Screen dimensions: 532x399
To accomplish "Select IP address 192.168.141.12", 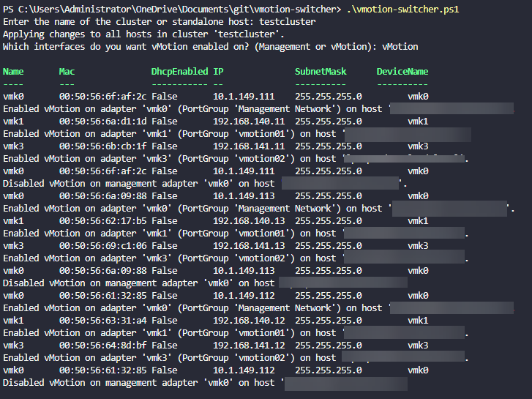I will pyautogui.click(x=249, y=346).
